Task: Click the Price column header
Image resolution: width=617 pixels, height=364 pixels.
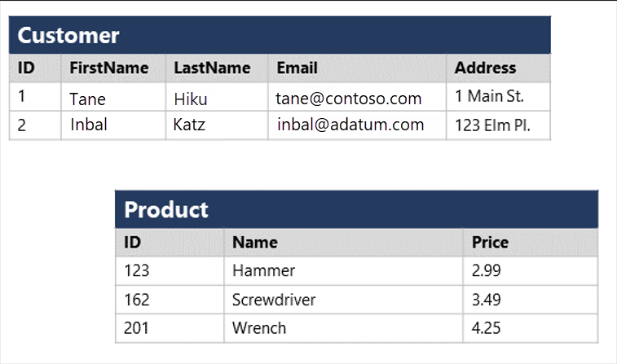Action: [x=490, y=243]
